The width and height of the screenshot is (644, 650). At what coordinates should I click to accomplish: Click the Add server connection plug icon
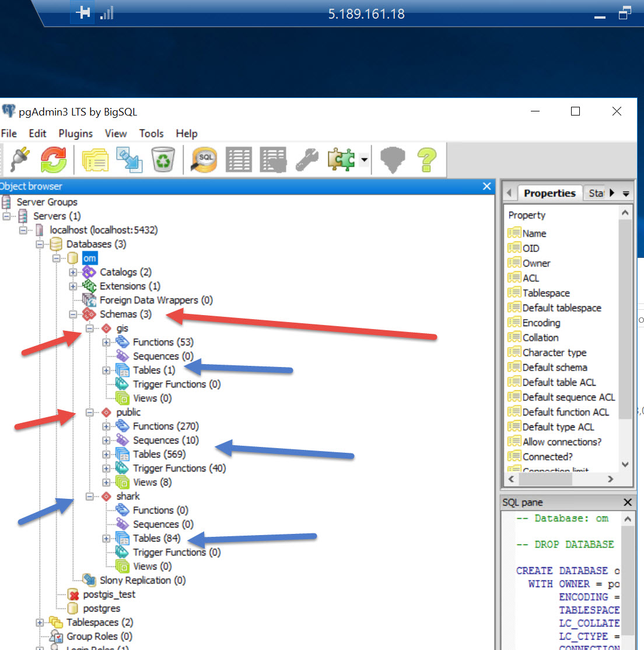[20, 159]
